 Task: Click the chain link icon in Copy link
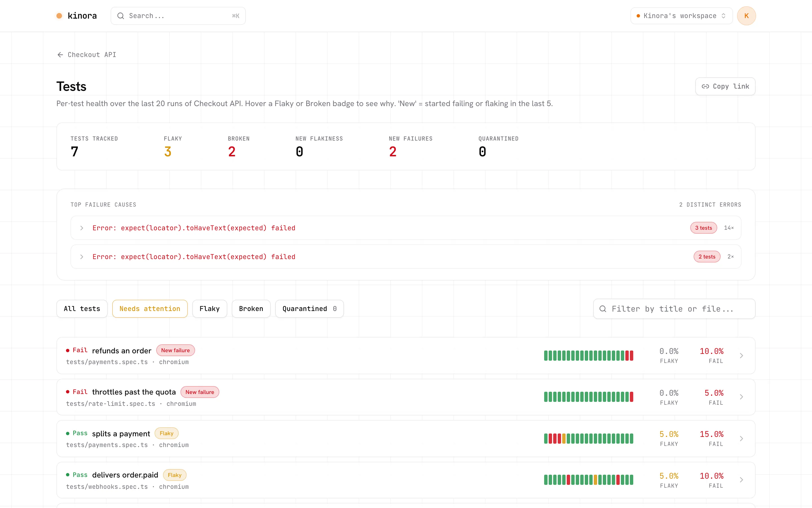[705, 86]
